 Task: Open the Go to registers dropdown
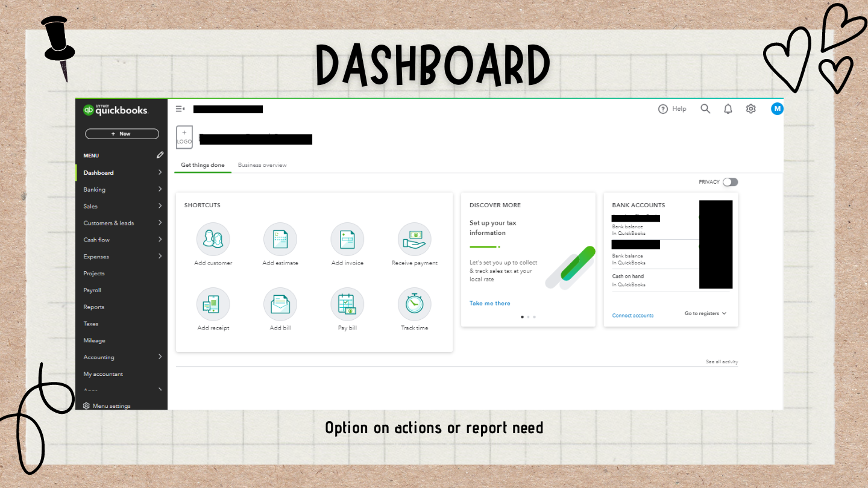coord(706,314)
